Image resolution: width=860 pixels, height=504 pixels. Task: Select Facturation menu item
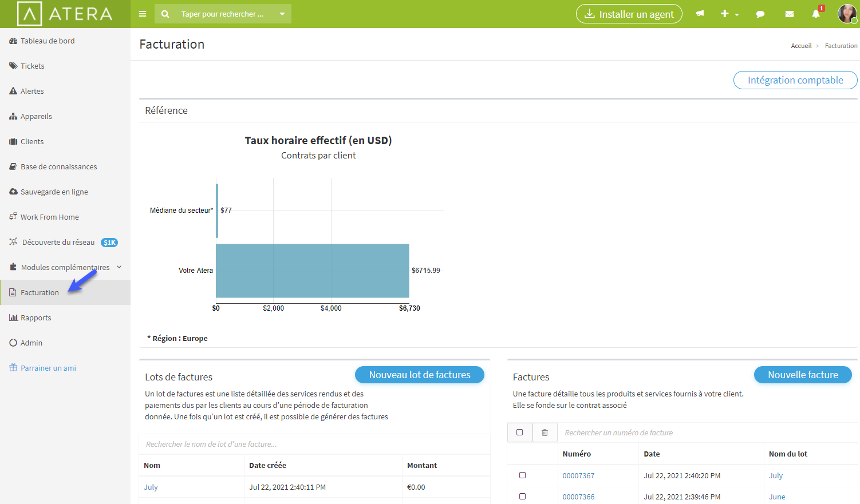65,292
